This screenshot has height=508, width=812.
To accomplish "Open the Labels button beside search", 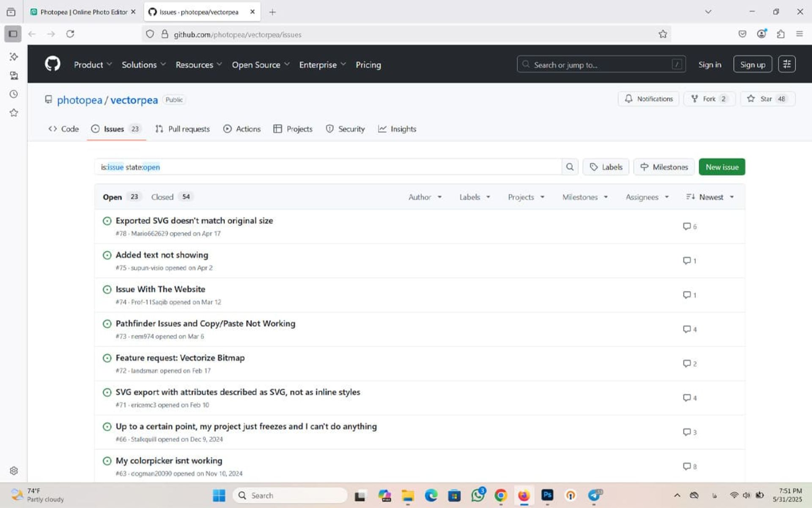I will point(606,167).
